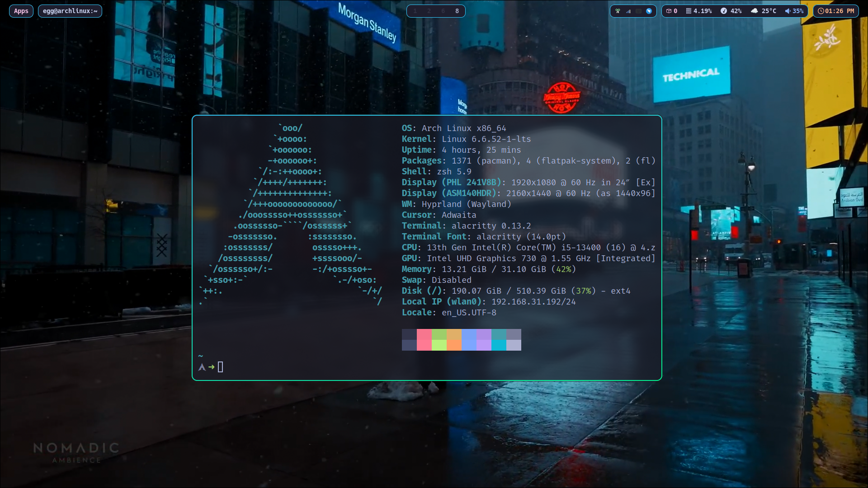The height and width of the screenshot is (488, 868).
Task: Mute volume via the speaker icon
Action: tap(788, 11)
